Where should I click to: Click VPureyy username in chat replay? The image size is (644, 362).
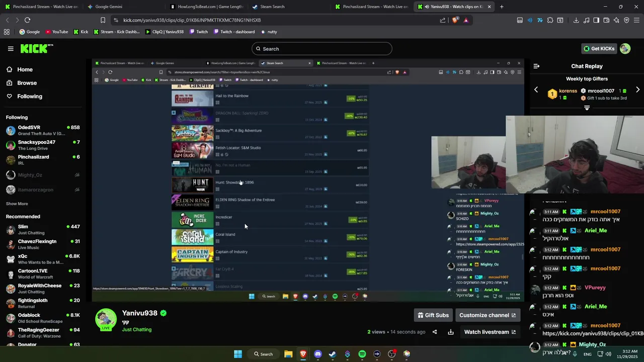tap(595, 288)
